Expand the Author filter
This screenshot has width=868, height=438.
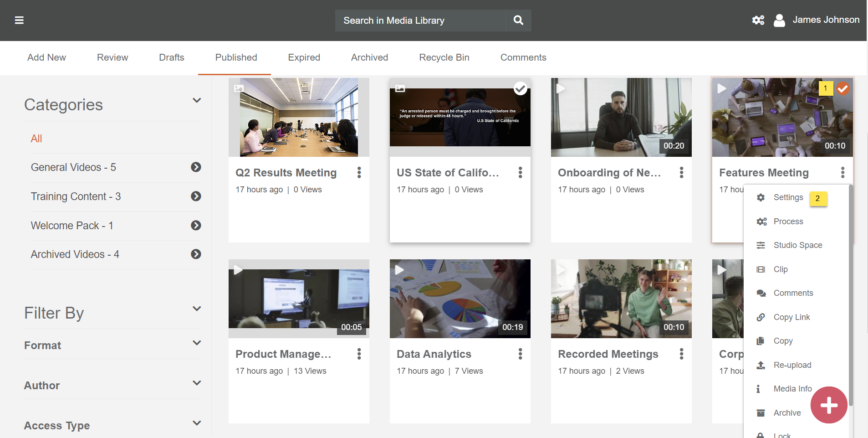coord(197,383)
